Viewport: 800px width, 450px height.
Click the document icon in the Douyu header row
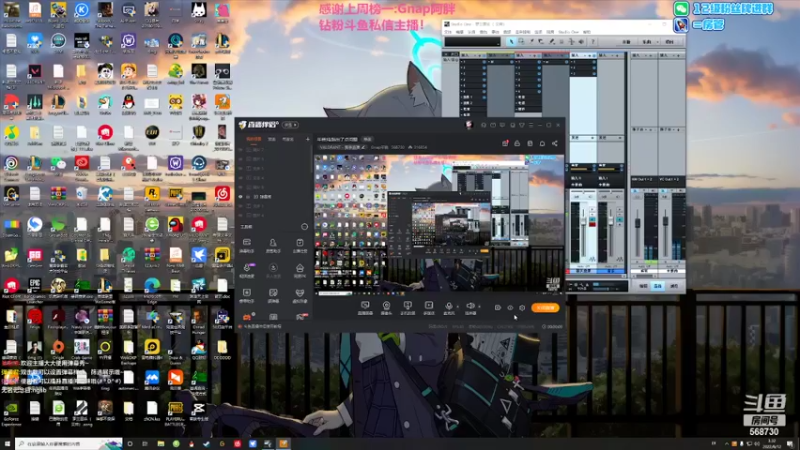(x=530, y=143)
